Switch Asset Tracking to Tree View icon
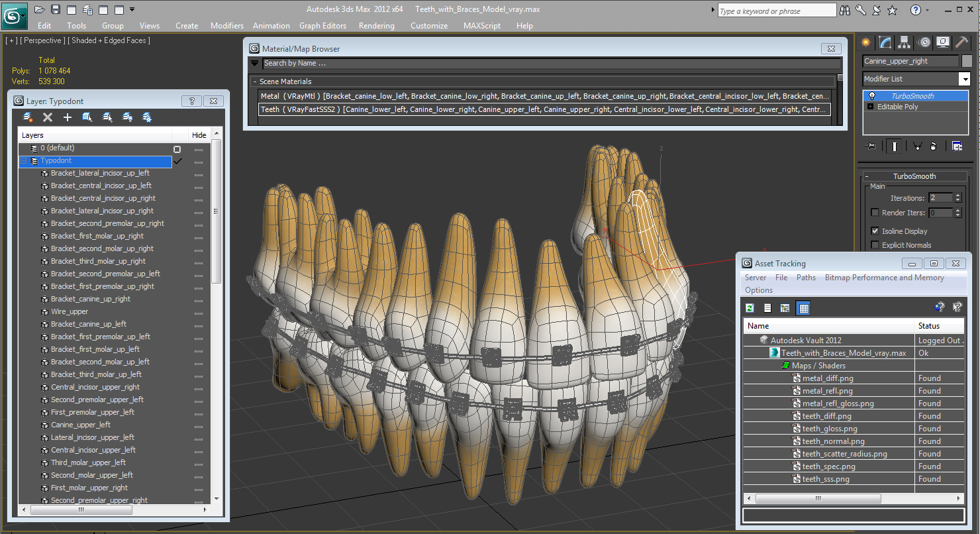Image resolution: width=980 pixels, height=534 pixels. coord(785,308)
